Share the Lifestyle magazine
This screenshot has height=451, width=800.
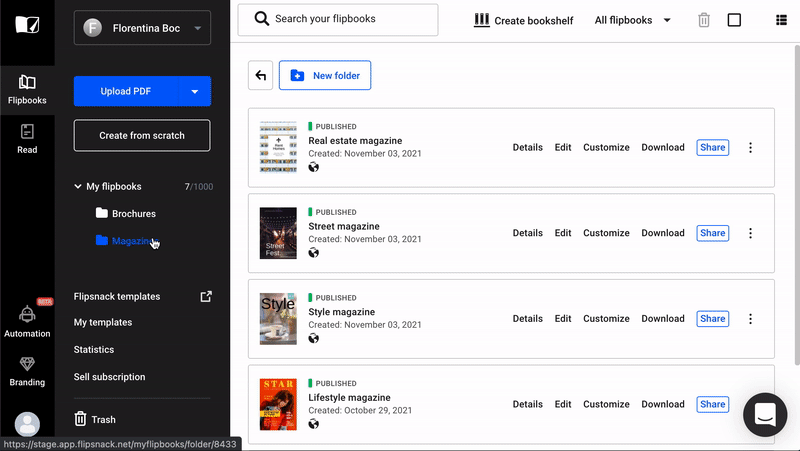(713, 405)
